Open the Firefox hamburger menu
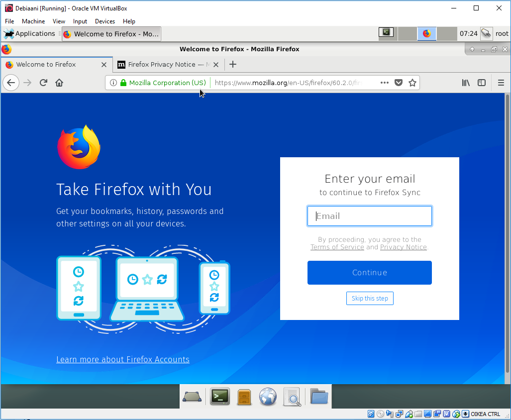Screen dimensions: 511x420 coord(501,83)
